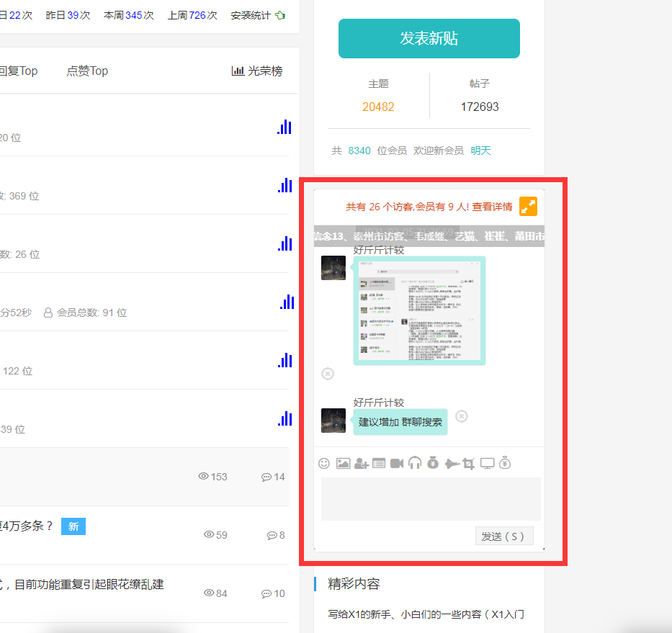Click the airplane icon in chat toolbar

tap(452, 464)
